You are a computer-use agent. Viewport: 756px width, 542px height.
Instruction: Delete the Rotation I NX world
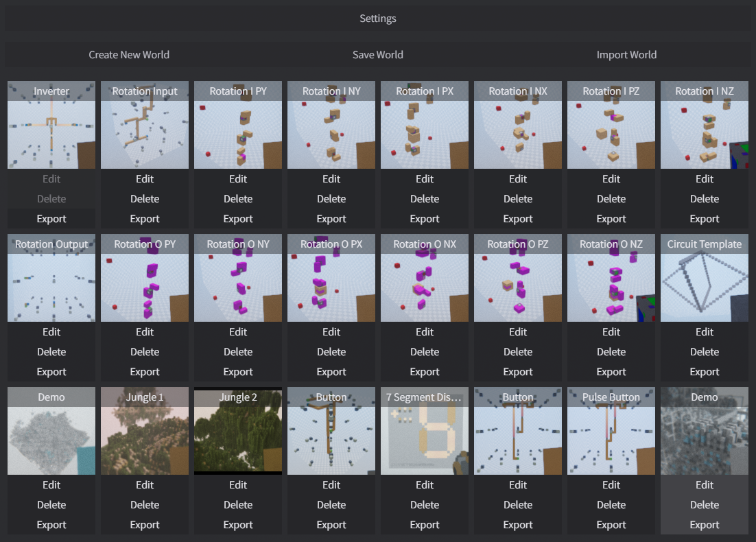click(x=518, y=199)
